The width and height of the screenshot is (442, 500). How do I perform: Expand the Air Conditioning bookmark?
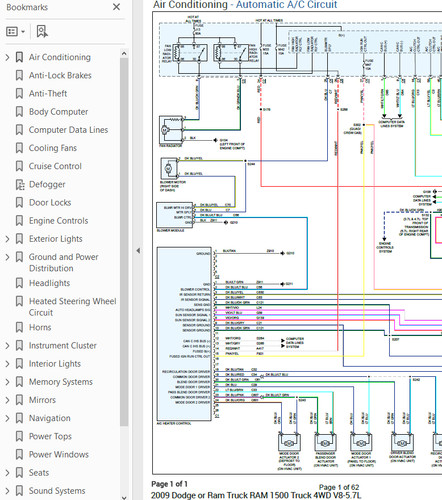click(7, 57)
